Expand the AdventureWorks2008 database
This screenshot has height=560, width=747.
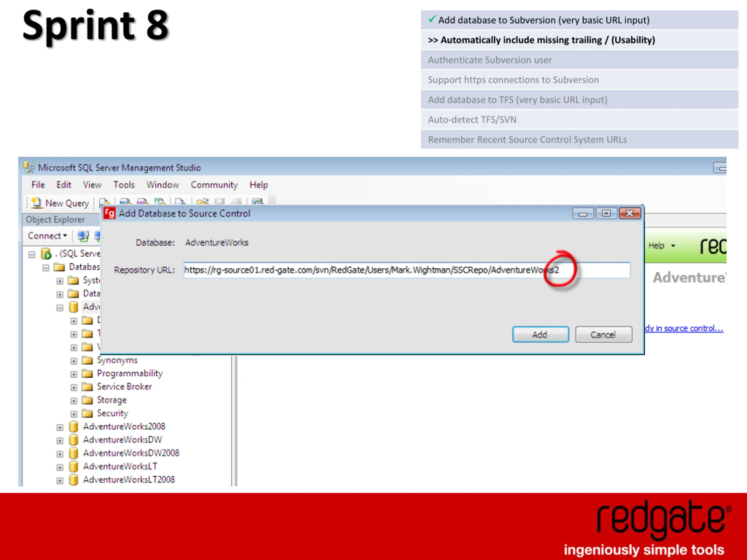point(60,428)
